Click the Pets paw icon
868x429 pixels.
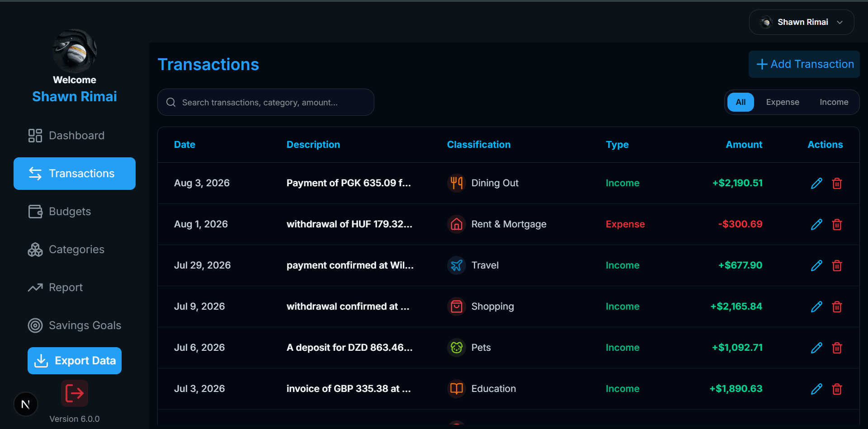(x=457, y=348)
